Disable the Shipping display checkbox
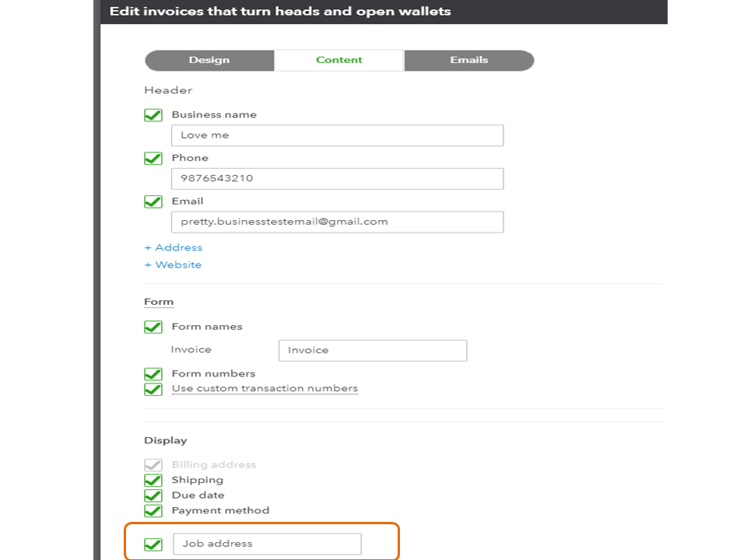 point(153,481)
